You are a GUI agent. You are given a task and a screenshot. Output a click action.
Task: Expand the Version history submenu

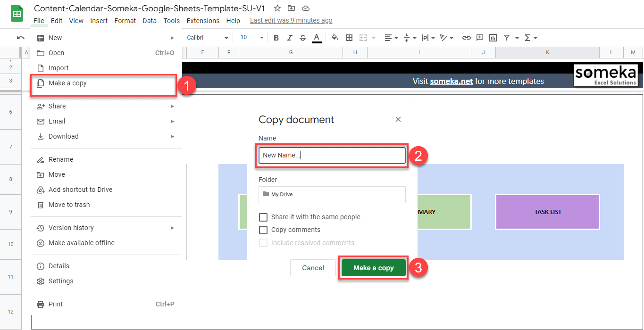(106, 228)
